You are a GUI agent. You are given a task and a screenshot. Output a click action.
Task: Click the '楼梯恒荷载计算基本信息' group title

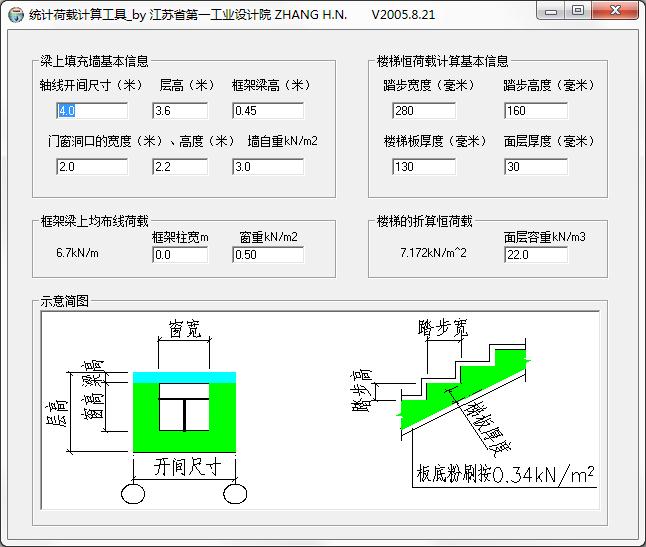[x=442, y=61]
